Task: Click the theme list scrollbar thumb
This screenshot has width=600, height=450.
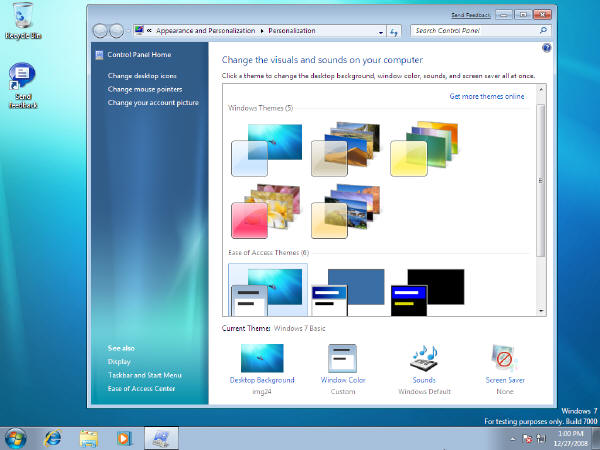Action: pyautogui.click(x=541, y=180)
